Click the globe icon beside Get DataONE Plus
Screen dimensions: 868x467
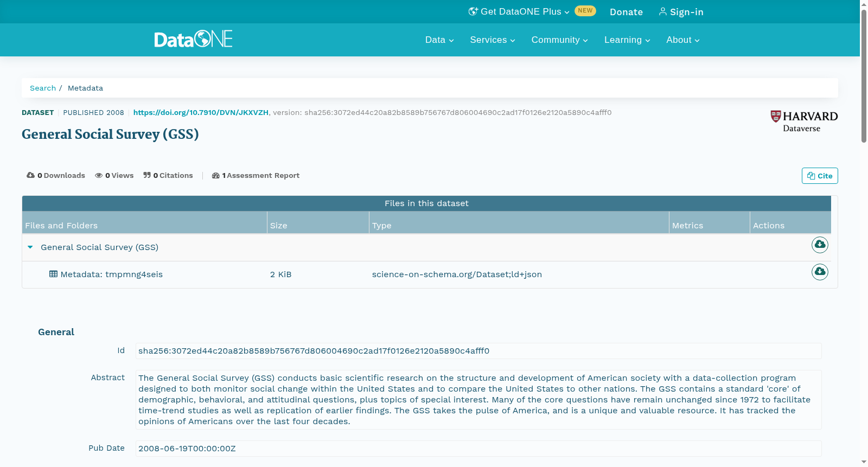coord(473,11)
